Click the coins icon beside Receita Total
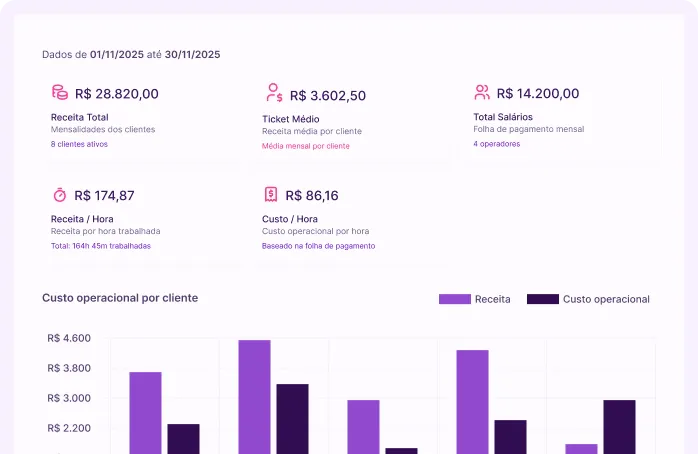 pyautogui.click(x=59, y=93)
